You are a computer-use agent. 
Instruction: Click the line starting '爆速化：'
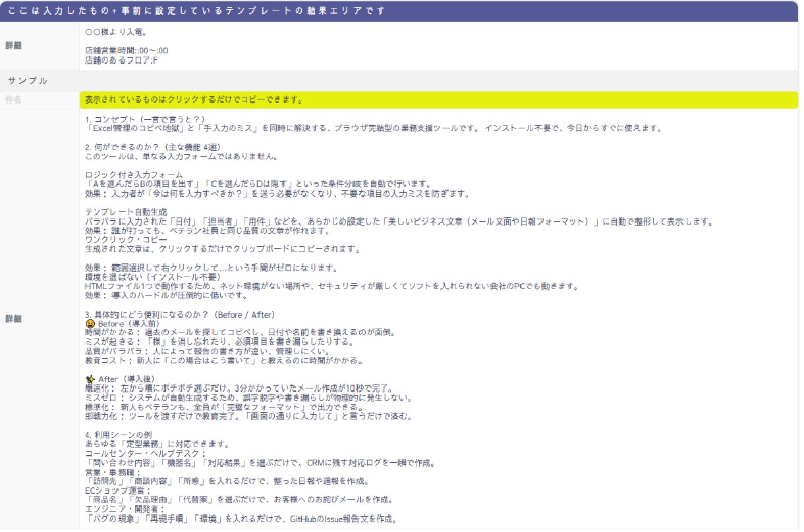click(x=239, y=388)
